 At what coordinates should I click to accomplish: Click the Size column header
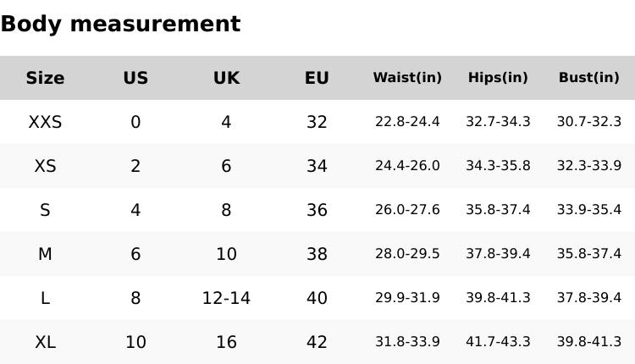tap(45, 78)
